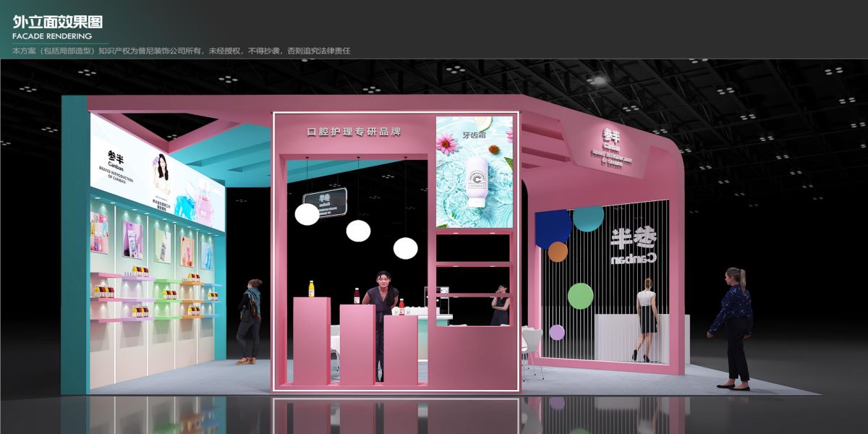Select the orange circle on the striped wall
The width and height of the screenshot is (868, 434).
(x=558, y=252)
